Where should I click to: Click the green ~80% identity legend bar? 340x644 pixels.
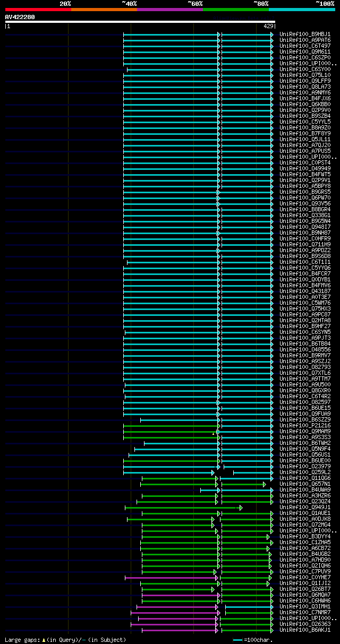point(236,10)
